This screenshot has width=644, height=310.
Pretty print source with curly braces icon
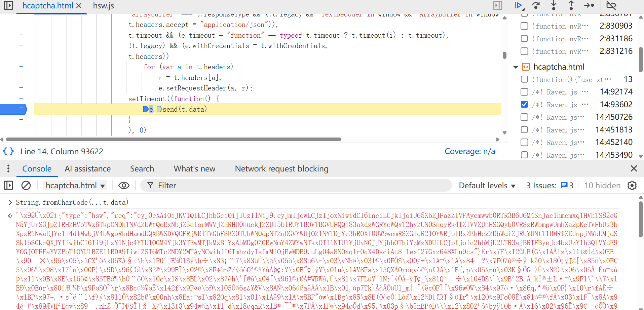pyautogui.click(x=8, y=152)
